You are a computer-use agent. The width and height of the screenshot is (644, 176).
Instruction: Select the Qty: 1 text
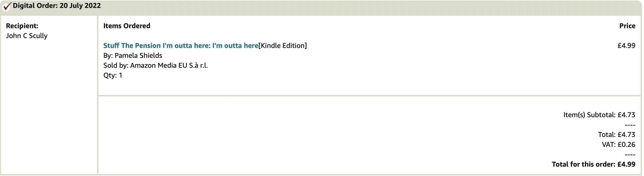click(113, 75)
